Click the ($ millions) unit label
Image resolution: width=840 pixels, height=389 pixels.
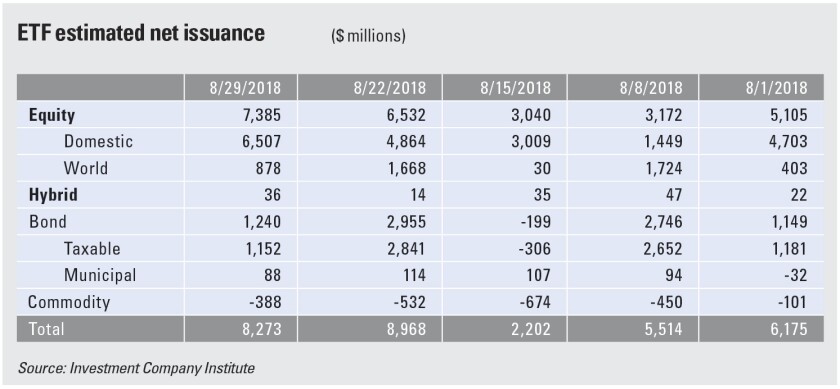[369, 36]
